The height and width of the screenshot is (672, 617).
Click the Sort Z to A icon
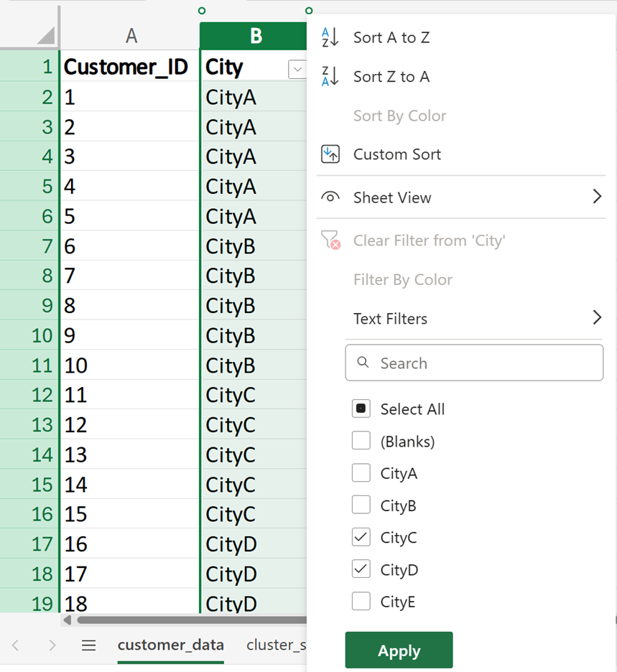point(330,77)
